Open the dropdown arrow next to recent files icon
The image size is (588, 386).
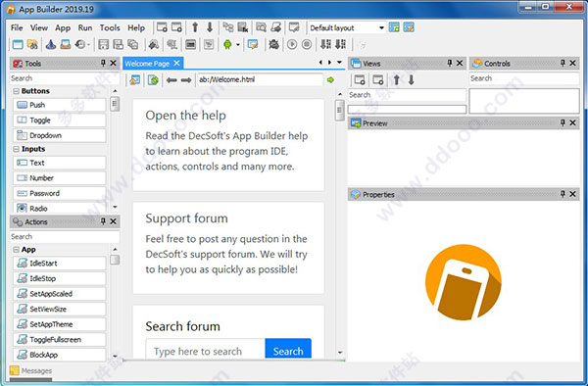(89, 45)
